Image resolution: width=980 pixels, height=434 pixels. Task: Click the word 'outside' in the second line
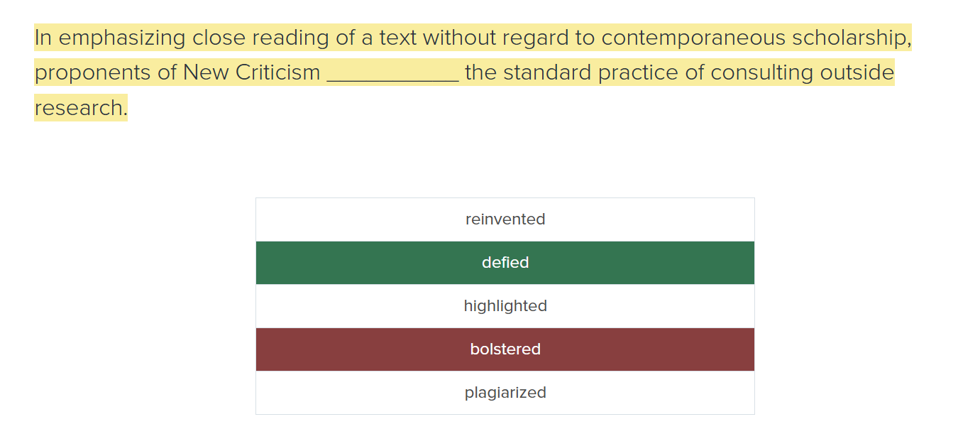[x=857, y=72]
